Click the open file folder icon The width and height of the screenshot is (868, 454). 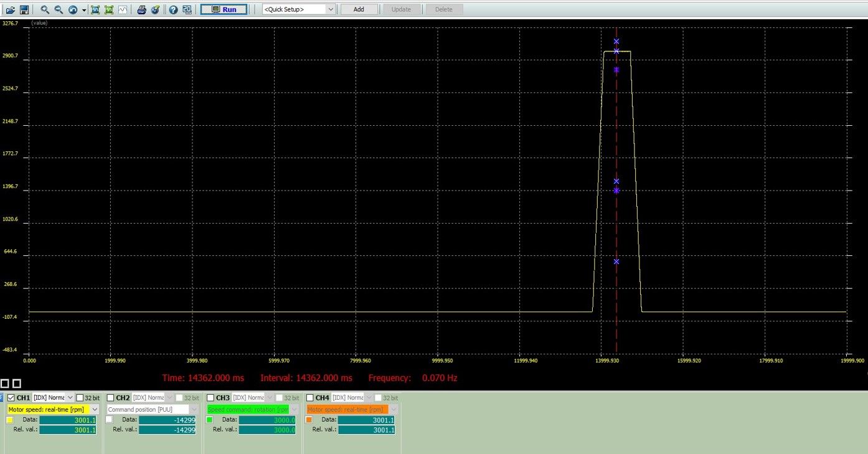[11, 9]
